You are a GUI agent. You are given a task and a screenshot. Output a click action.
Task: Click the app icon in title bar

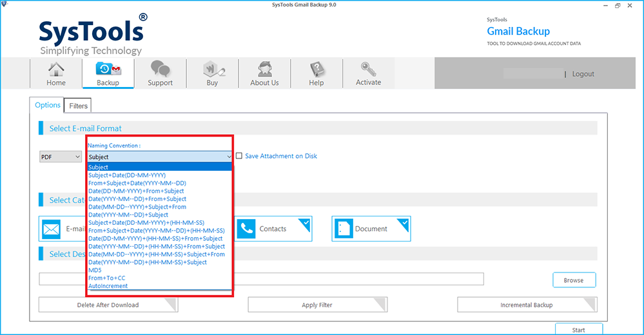(4, 4)
